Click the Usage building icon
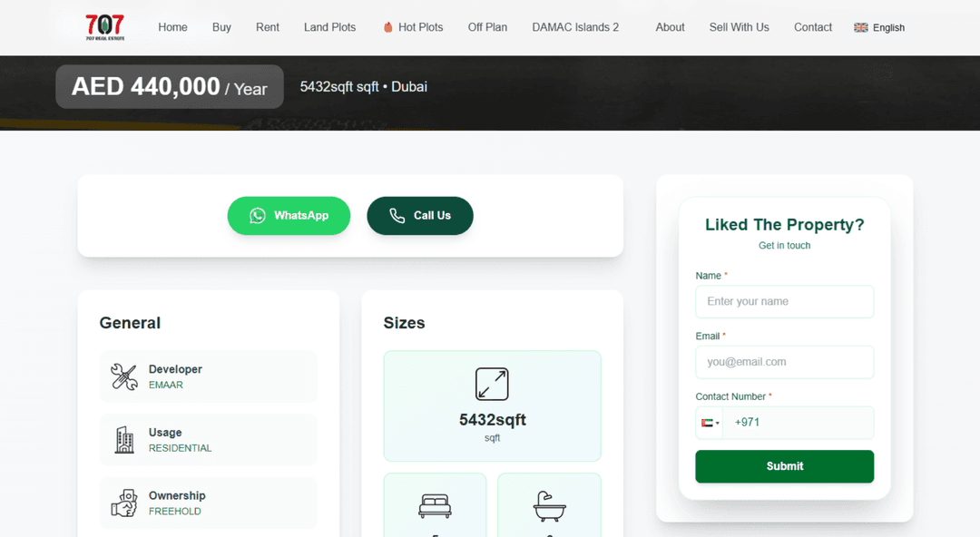This screenshot has width=980, height=537. click(x=124, y=440)
